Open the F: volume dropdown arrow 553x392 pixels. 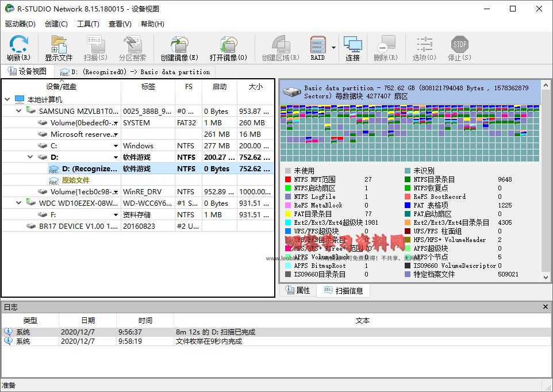click(116, 215)
